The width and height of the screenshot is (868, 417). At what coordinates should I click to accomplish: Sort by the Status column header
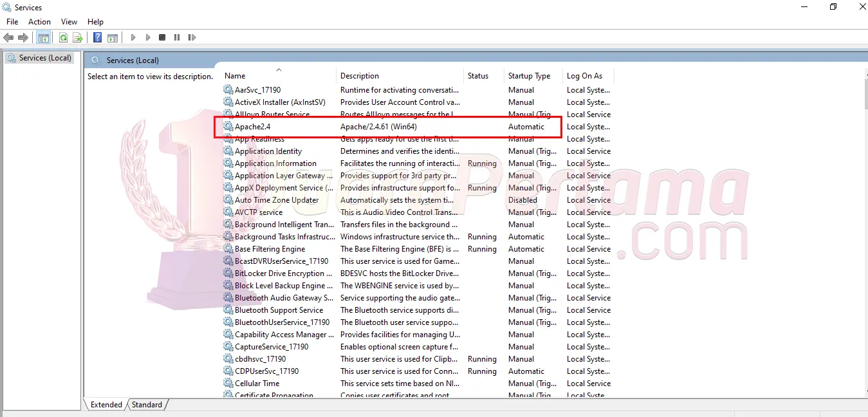click(478, 76)
